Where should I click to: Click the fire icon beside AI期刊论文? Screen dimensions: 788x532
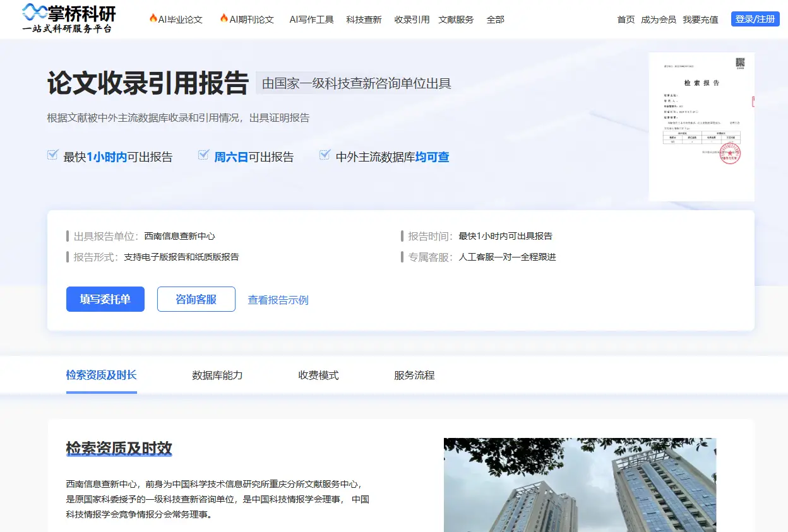pyautogui.click(x=224, y=19)
